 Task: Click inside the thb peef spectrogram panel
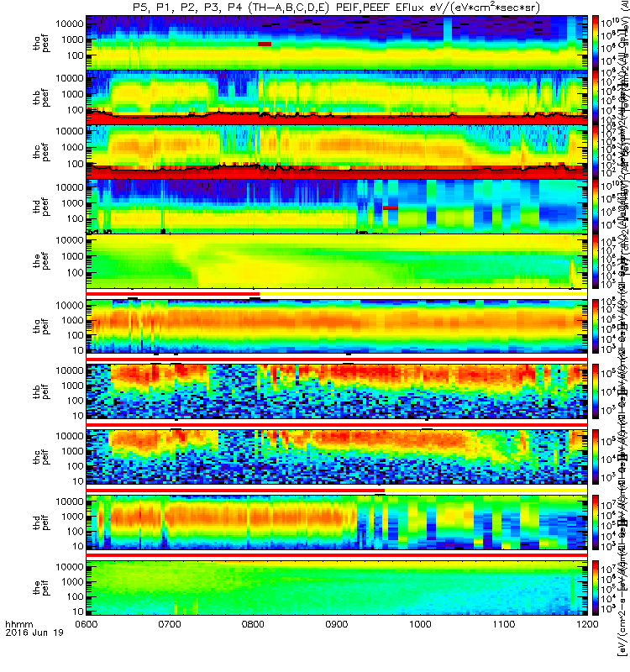click(x=337, y=97)
